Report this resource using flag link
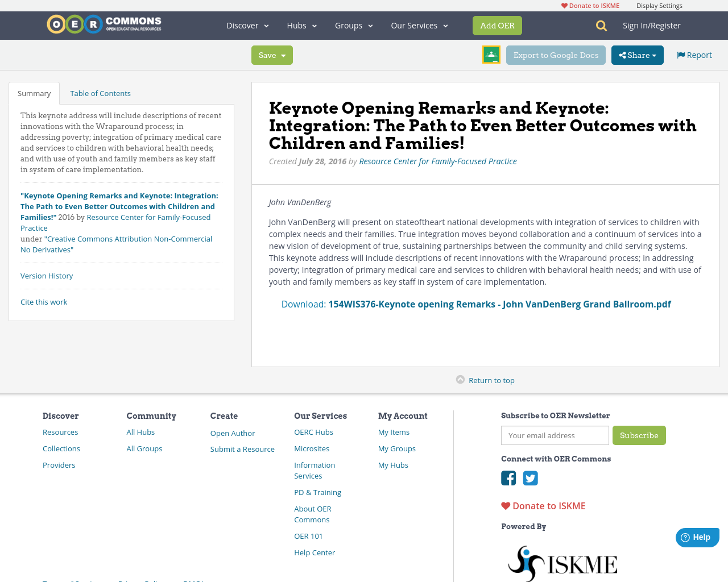This screenshot has height=582, width=728. click(x=694, y=55)
